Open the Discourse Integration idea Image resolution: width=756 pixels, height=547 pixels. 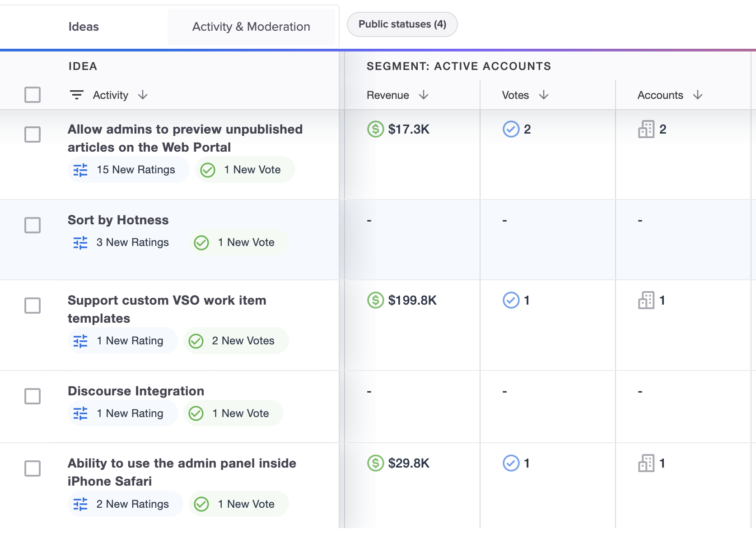[136, 391]
